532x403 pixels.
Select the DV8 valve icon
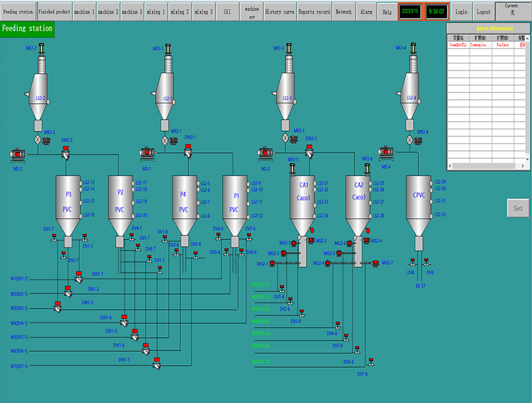click(x=412, y=261)
